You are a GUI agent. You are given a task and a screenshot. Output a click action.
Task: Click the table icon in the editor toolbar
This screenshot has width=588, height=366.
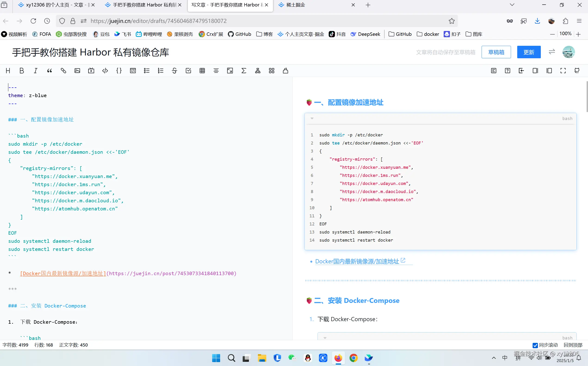(x=202, y=71)
